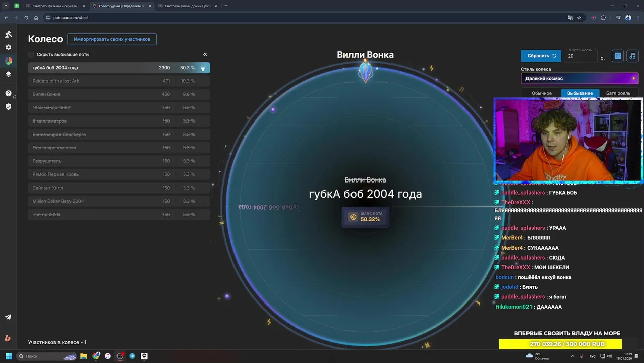Enable Скрыть выбывшие лоты checkbox
This screenshot has width=644, height=363.
[31, 54]
